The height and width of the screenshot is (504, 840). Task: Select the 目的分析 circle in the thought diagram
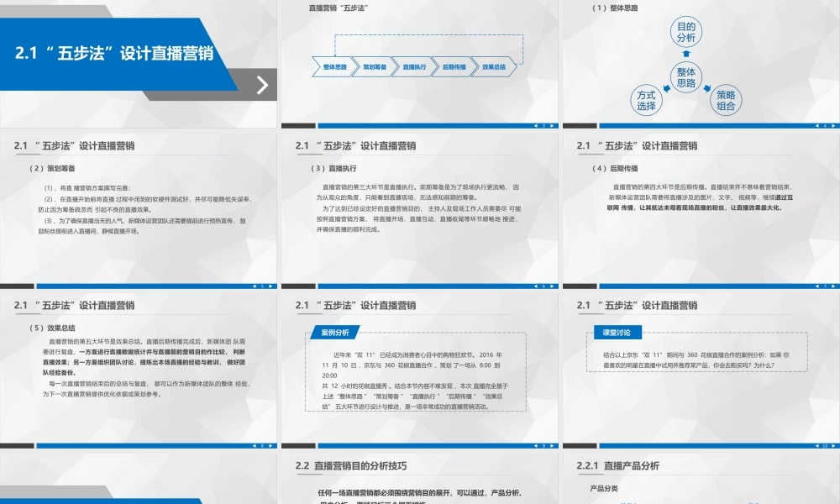pos(686,30)
